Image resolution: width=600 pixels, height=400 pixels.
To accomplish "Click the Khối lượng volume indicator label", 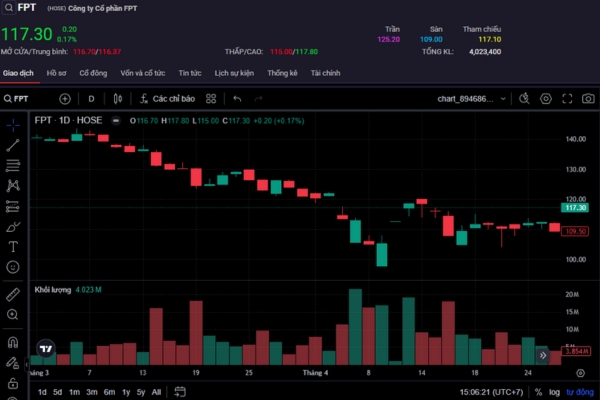I will (x=53, y=290).
